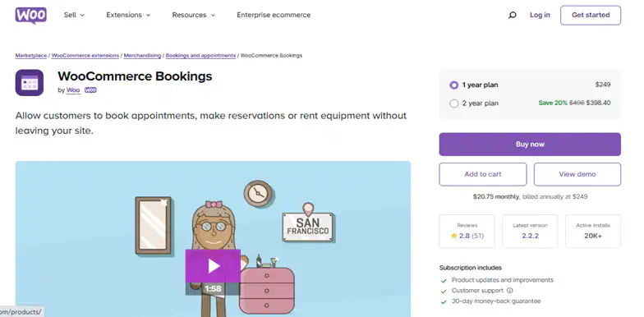Screen dimensions: 644x317
Task: Click the video thumbnail illustration
Action: tap(213, 238)
